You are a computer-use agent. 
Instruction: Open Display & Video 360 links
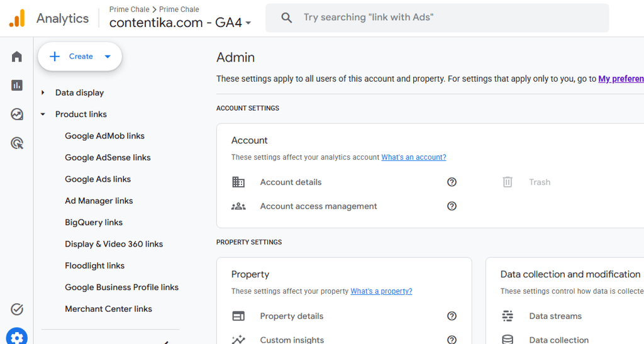(114, 244)
